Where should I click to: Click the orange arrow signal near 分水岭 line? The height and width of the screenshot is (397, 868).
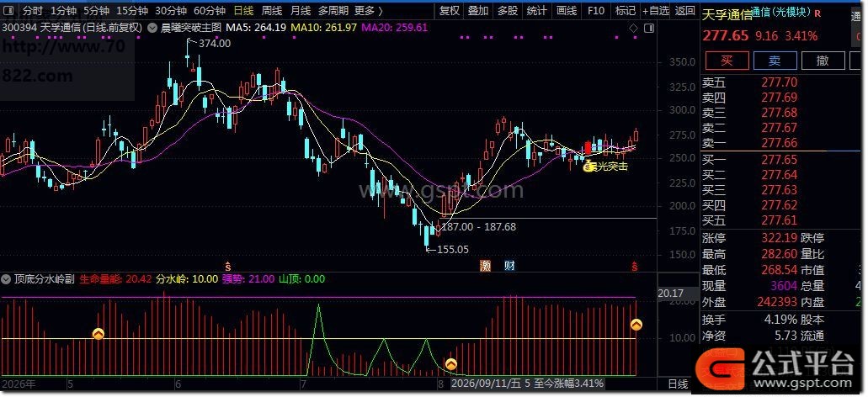(x=98, y=334)
